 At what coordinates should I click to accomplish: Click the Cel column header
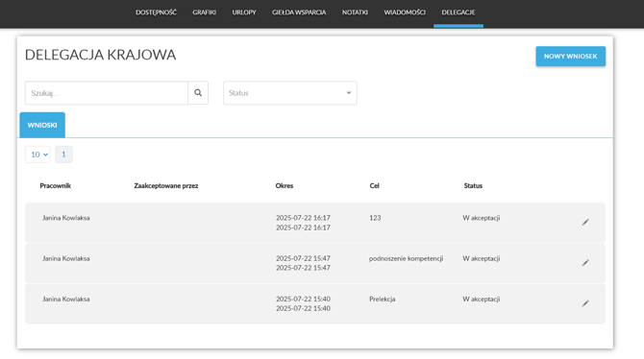tap(374, 186)
